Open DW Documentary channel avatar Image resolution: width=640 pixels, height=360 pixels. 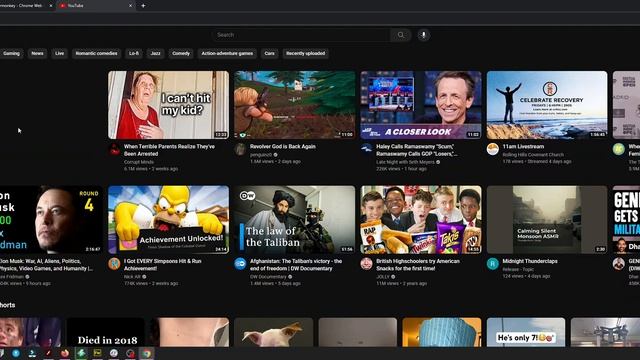(x=240, y=264)
